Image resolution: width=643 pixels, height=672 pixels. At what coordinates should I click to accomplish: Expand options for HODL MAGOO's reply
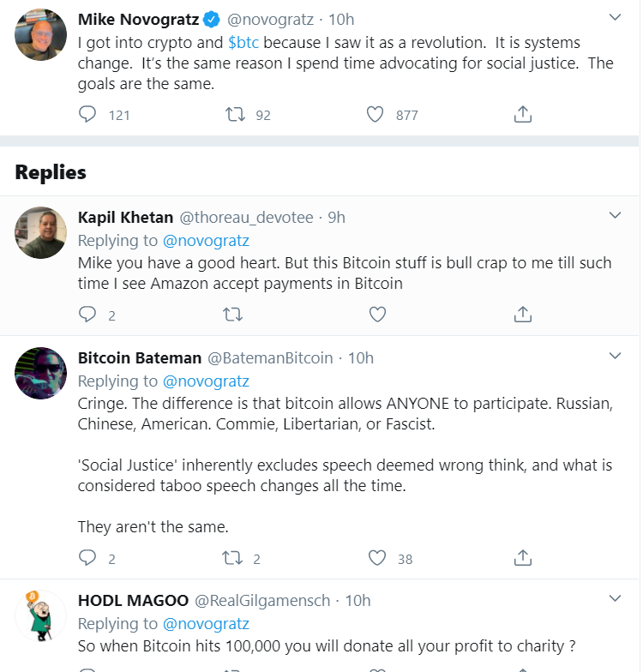615,598
